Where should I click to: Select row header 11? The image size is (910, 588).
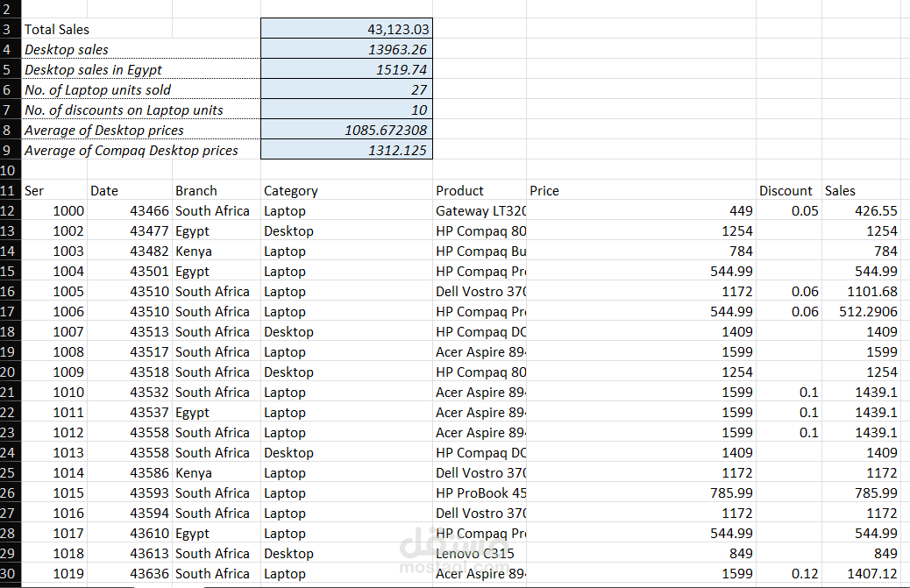[8, 190]
